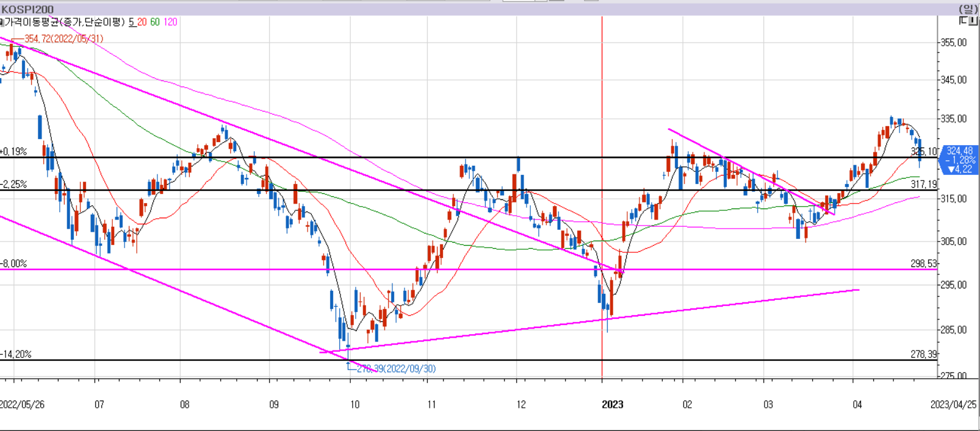This screenshot has height=431, width=980.
Task: Click the 02 month label on date axis
Action: 687,404
